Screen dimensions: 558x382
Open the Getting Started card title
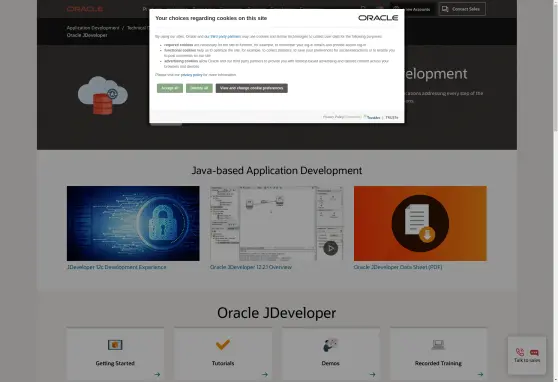pyautogui.click(x=115, y=363)
